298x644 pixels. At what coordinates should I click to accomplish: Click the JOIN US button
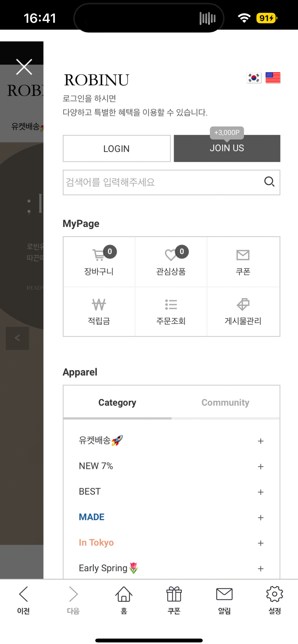(x=227, y=149)
